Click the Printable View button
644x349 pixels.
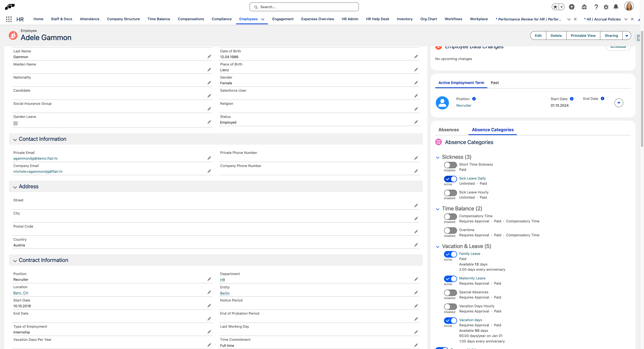click(583, 36)
